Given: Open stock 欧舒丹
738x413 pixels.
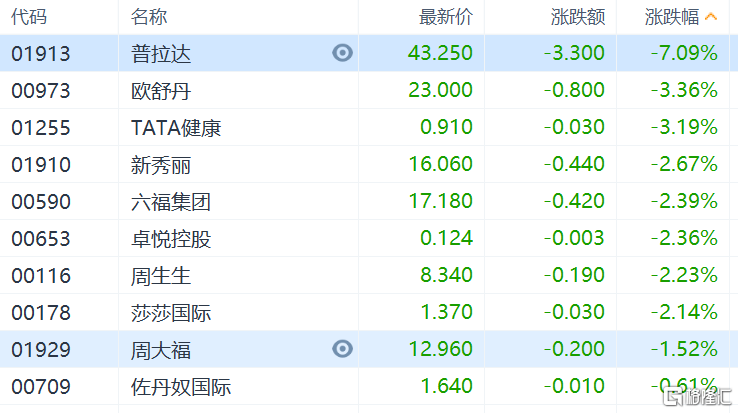Looking at the screenshot, I should (x=161, y=90).
